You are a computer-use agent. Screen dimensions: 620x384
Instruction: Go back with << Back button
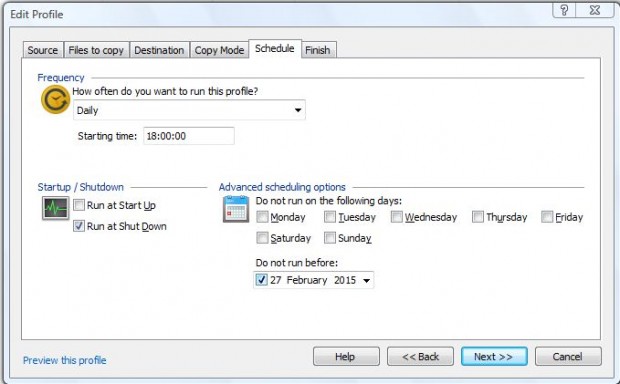pyautogui.click(x=420, y=356)
